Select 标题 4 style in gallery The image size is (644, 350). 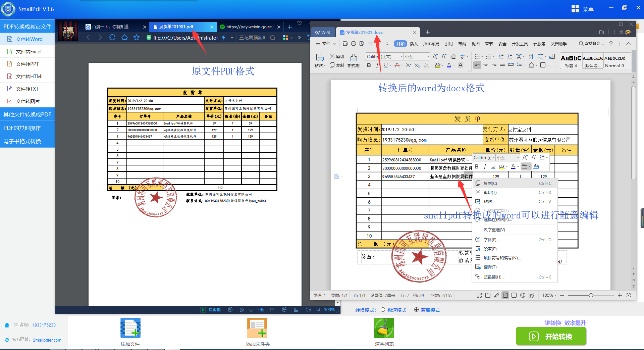[x=571, y=61]
